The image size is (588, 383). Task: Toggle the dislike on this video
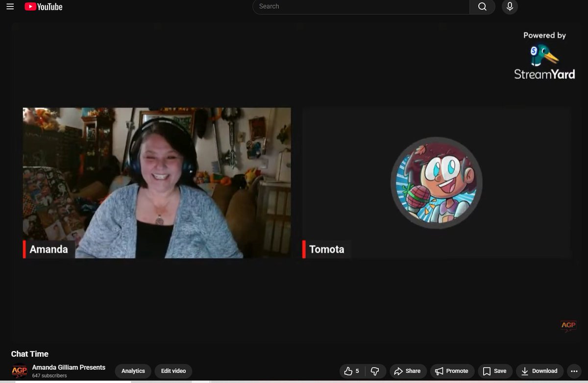click(x=375, y=371)
